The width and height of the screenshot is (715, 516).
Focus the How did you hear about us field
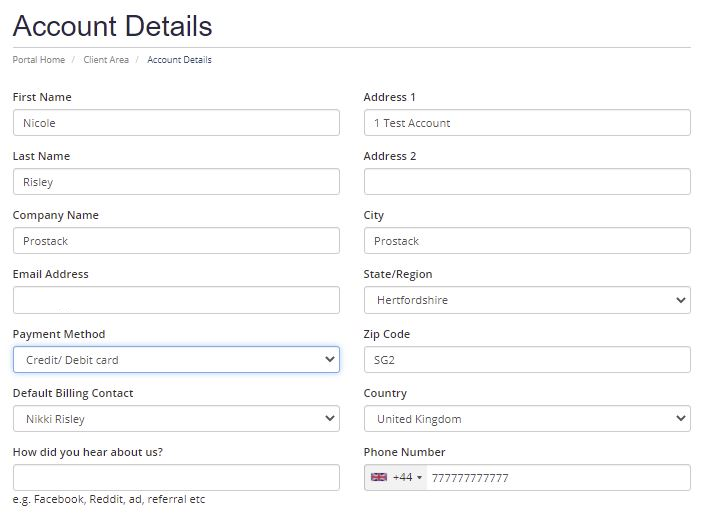[x=176, y=478]
